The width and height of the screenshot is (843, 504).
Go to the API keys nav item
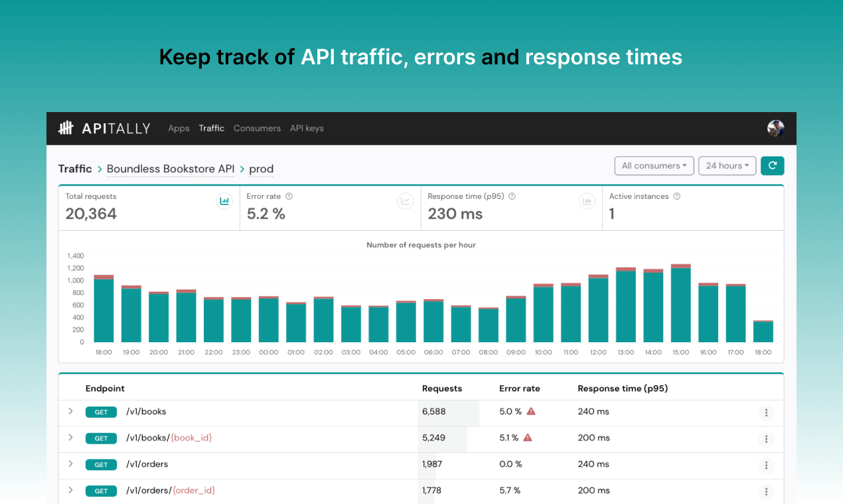(x=307, y=128)
